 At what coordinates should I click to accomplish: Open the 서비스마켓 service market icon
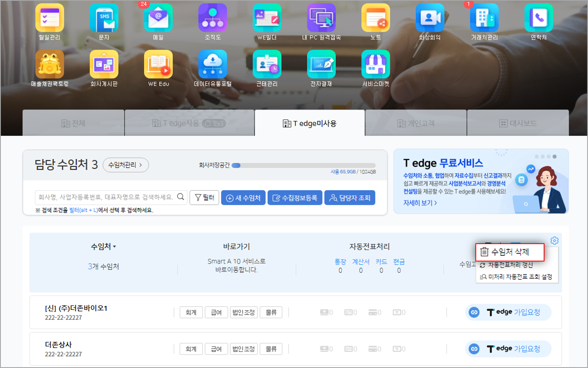(376, 64)
